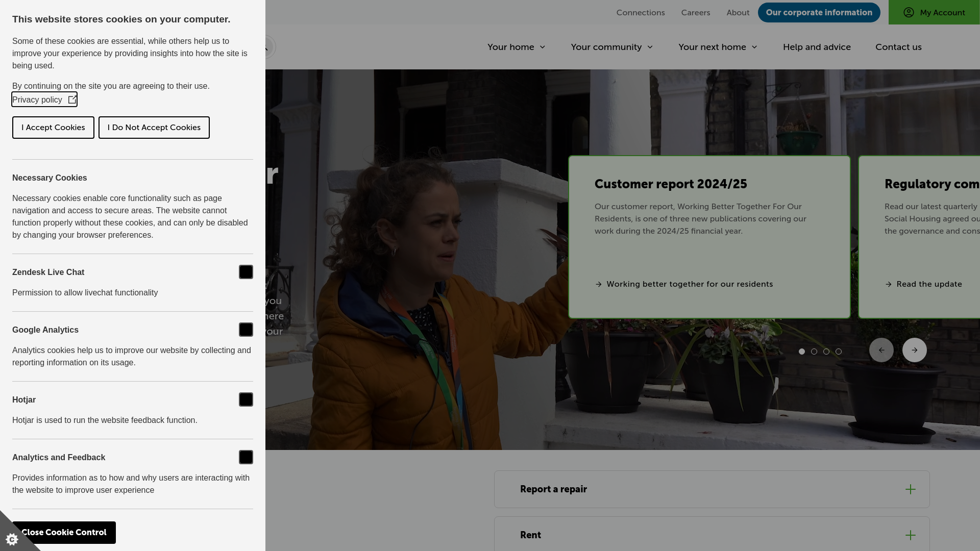980x551 pixels.
Task: Click the arrow icon before Working better together
Action: coord(599,284)
